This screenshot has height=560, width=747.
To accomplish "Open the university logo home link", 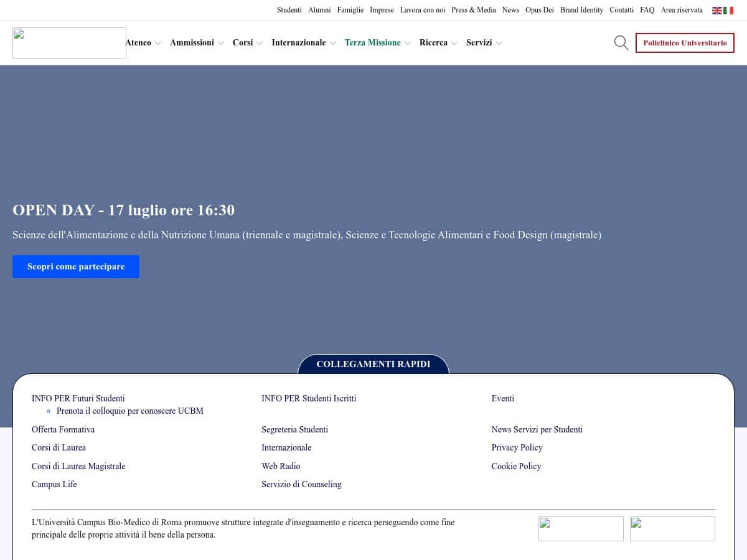I will 69,43.
